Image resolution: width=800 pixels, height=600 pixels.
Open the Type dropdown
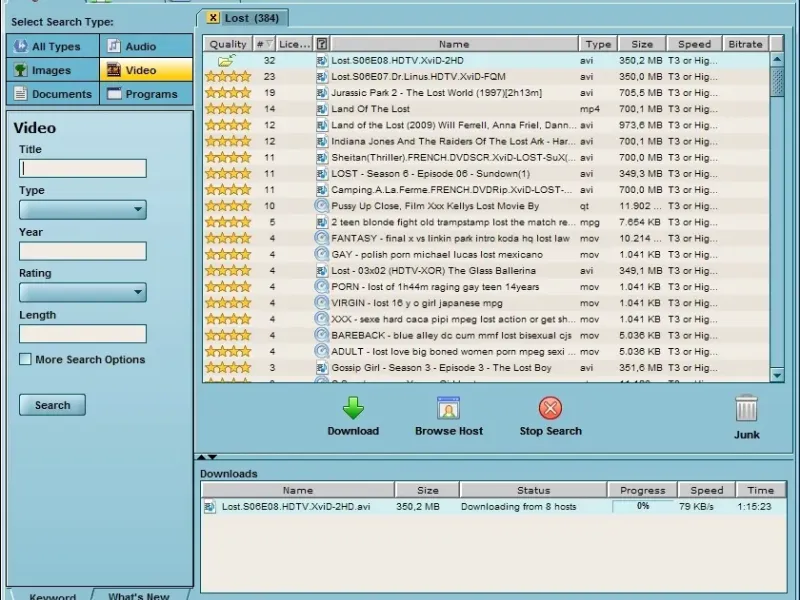point(83,210)
